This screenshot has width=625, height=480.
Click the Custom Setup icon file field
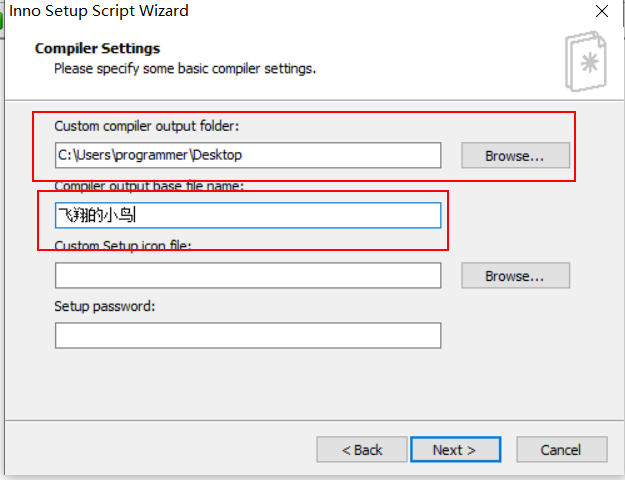(248, 275)
